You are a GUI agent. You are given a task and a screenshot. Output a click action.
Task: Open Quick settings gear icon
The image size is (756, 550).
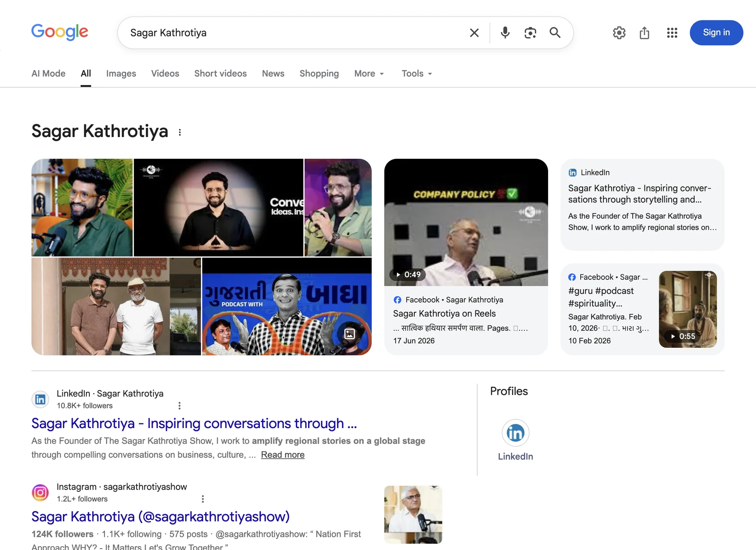coord(619,33)
